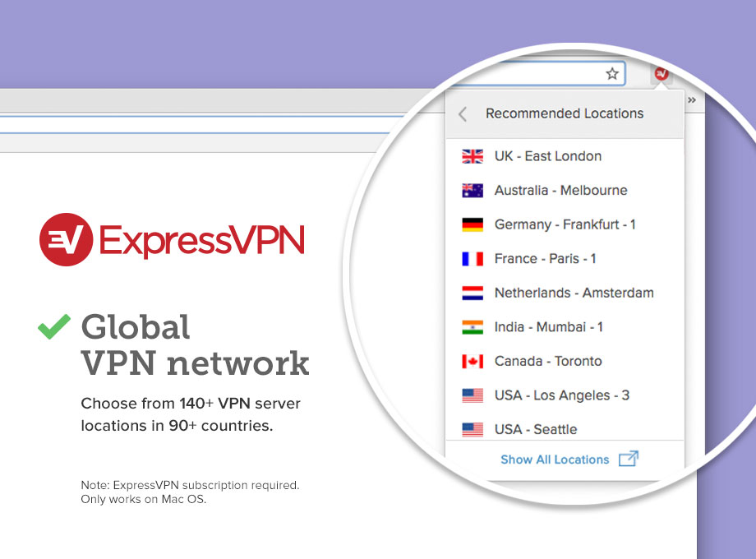The height and width of the screenshot is (559, 756).
Task: Click the subscription required note
Action: [190, 492]
